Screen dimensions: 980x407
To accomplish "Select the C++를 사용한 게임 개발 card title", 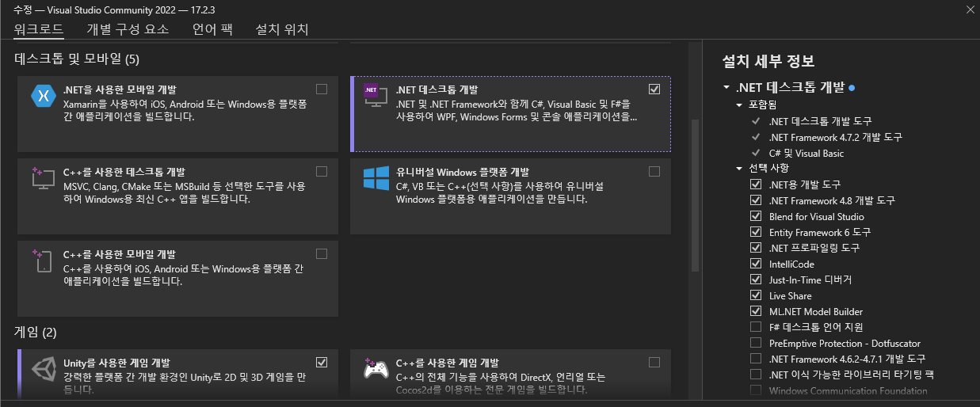I will pyautogui.click(x=447, y=363).
